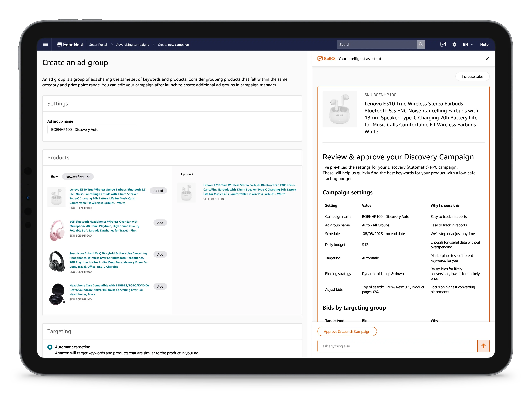
Task: Add the Y05 Bluetooth Headphones product
Action: tap(160, 223)
